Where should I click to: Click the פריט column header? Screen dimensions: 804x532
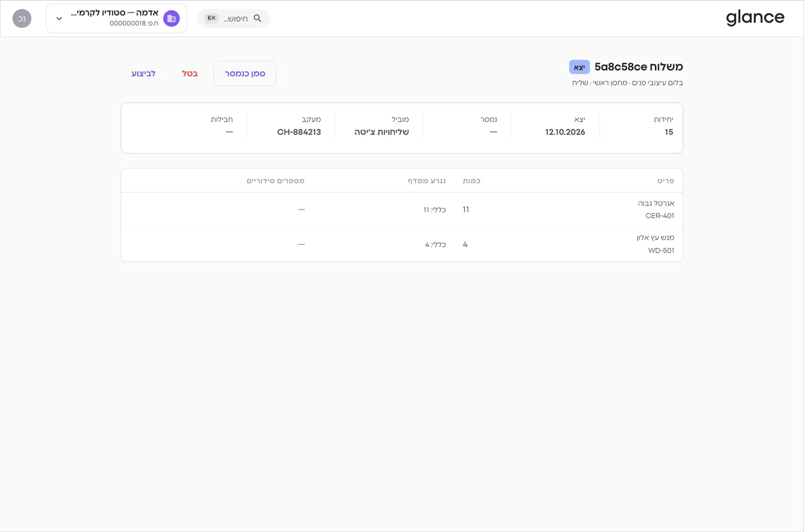[x=666, y=180]
